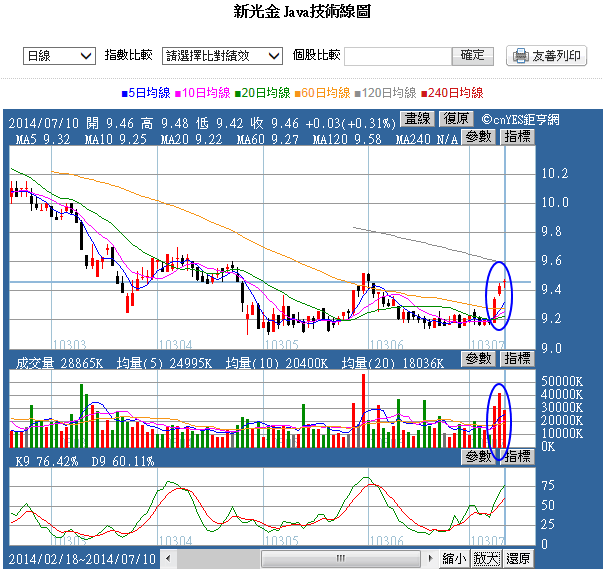Click the 確定 confirm button
This screenshot has width=603, height=569.
pyautogui.click(x=473, y=56)
